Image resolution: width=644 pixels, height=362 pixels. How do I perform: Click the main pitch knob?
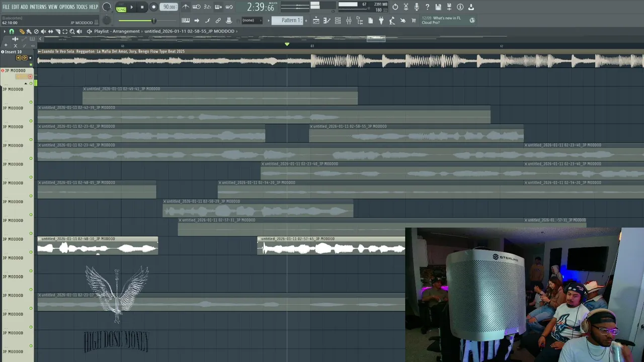pos(107,21)
